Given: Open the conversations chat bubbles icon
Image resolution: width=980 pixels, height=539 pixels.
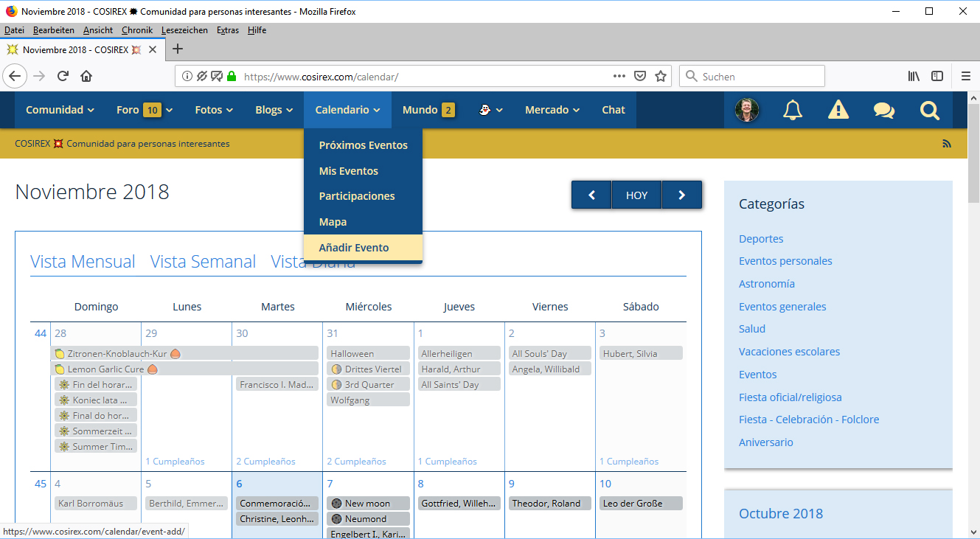Looking at the screenshot, I should pyautogui.click(x=883, y=110).
